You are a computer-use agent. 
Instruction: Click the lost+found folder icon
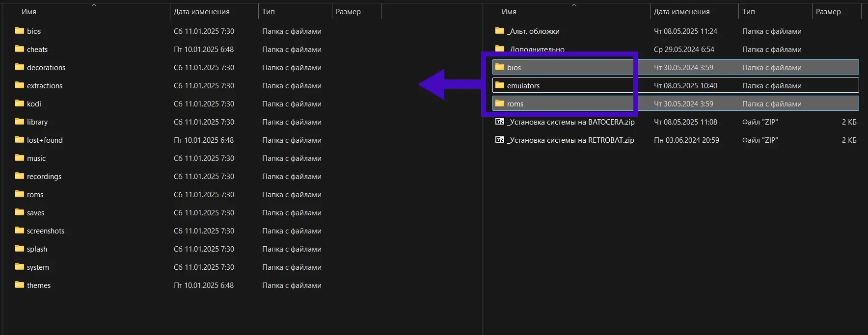[20, 140]
